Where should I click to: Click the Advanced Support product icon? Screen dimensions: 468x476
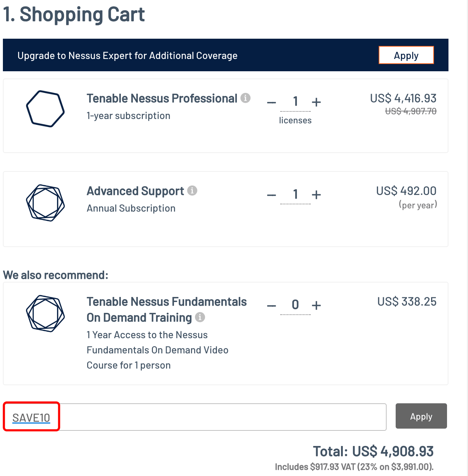[45, 203]
